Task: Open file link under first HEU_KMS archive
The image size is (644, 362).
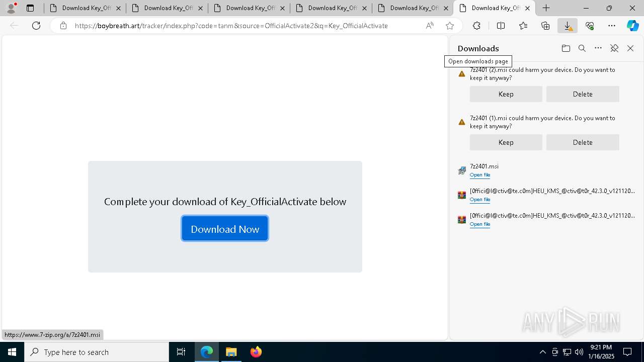Action: pyautogui.click(x=480, y=200)
